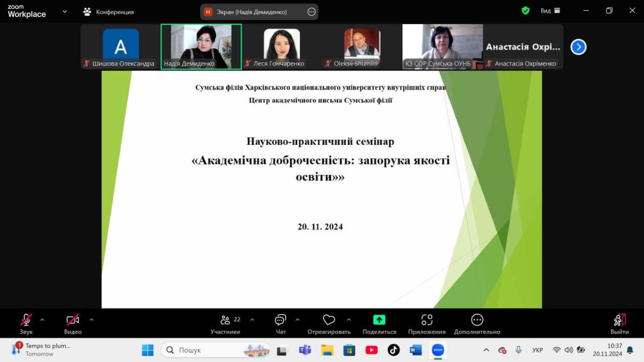Open the Конференция tab
The image size is (644, 362).
pyautogui.click(x=109, y=11)
